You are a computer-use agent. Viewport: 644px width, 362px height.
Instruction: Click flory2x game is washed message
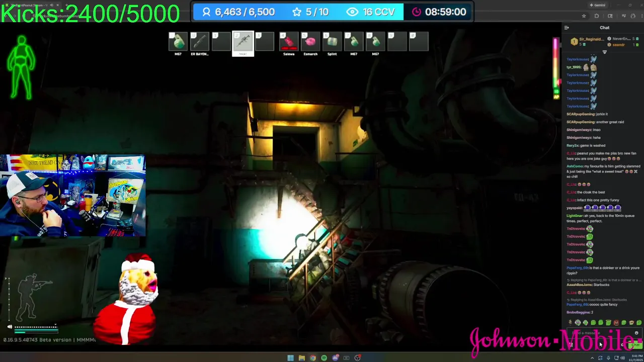click(586, 145)
